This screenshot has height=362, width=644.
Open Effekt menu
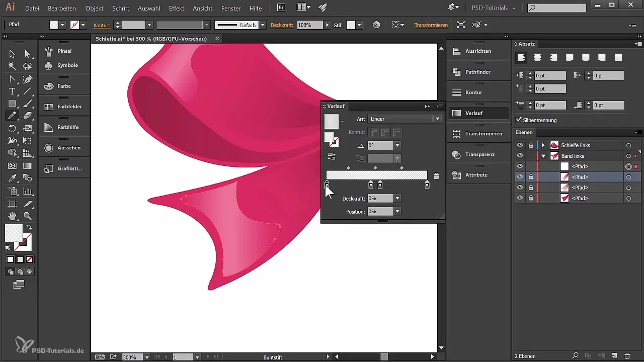[x=177, y=9]
